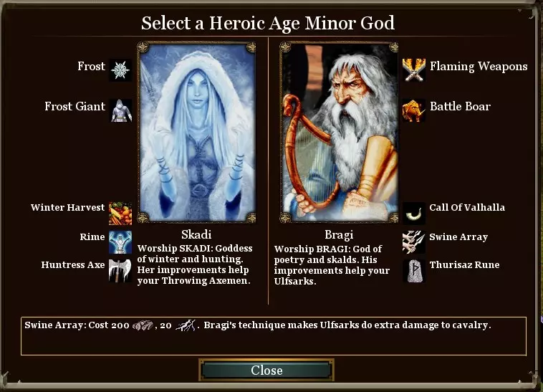This screenshot has width=543, height=392.
Task: Click the Call Of Valhalla horn icon
Action: [414, 214]
